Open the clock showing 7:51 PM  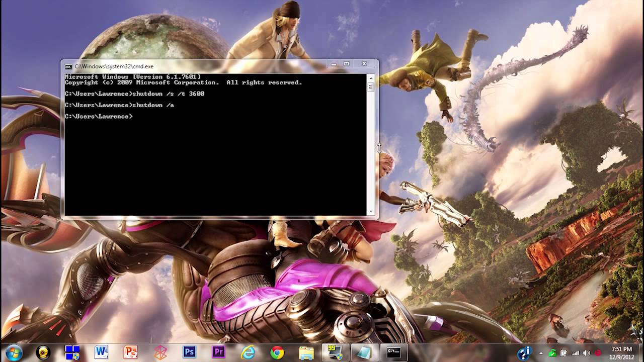(622, 352)
